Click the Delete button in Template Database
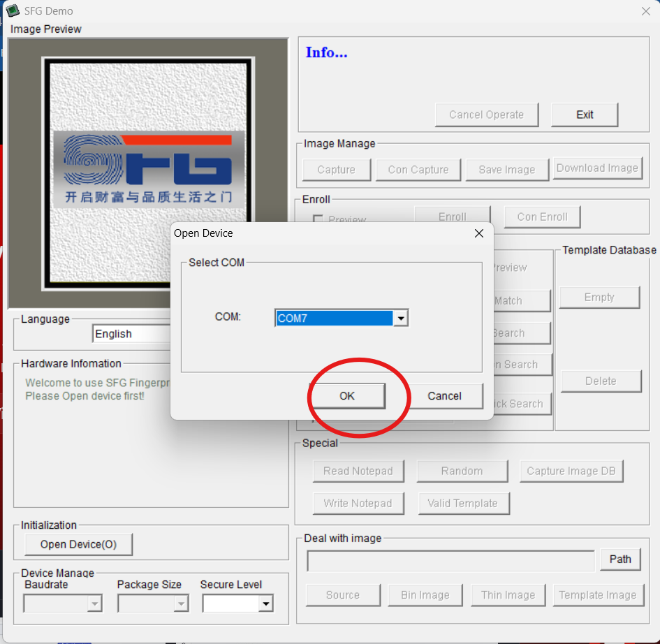The width and height of the screenshot is (660, 644). tap(601, 381)
